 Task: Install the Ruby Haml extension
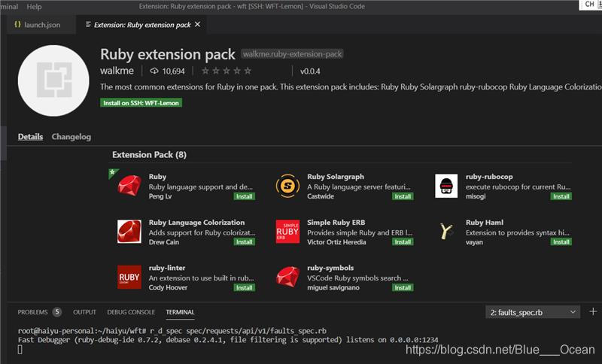pos(561,241)
